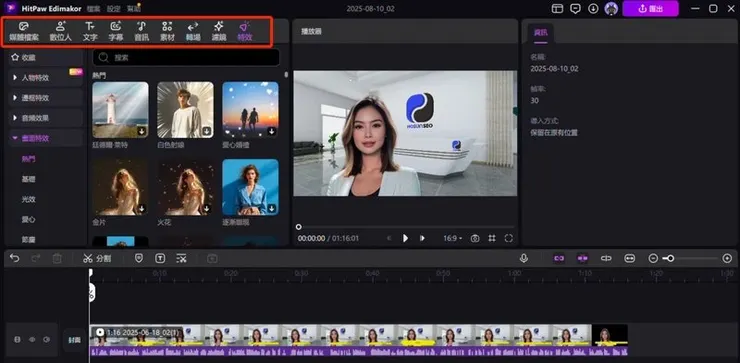Record voiceover with the microphone icon

(x=523, y=258)
